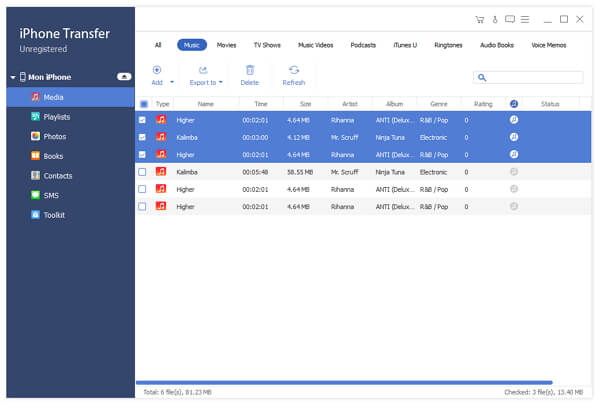Image resolution: width=600 pixels, height=406 pixels.
Task: Sort by the Album column header
Action: pyautogui.click(x=395, y=104)
